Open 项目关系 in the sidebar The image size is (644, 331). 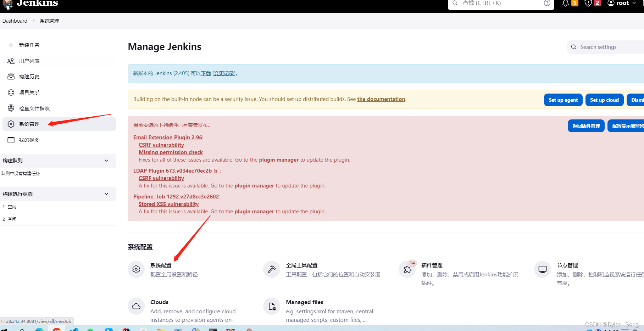coord(29,92)
